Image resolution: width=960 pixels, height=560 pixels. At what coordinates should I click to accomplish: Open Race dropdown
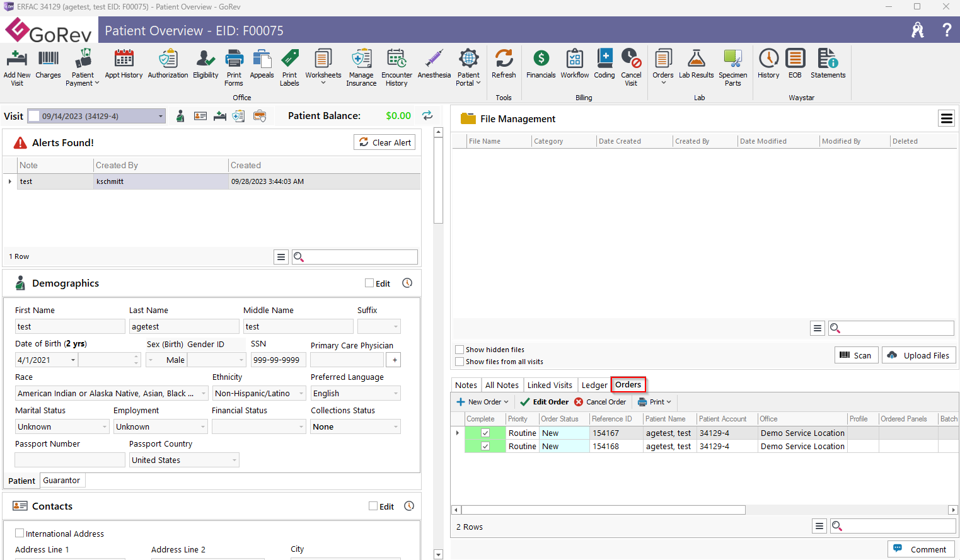click(204, 393)
